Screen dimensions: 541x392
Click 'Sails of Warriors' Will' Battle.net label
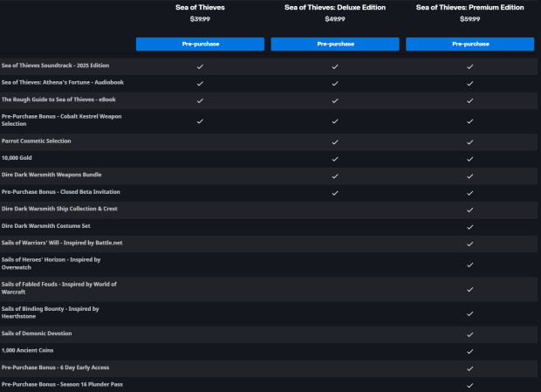point(62,243)
